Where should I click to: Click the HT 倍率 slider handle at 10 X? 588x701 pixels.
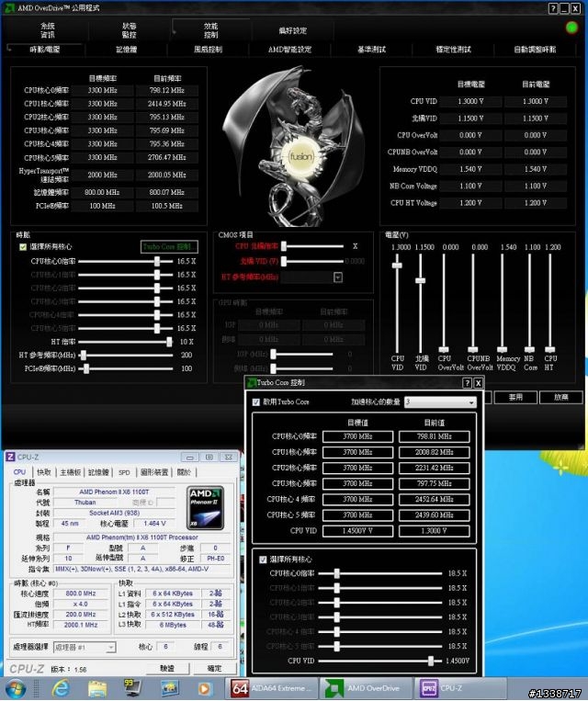(169, 342)
